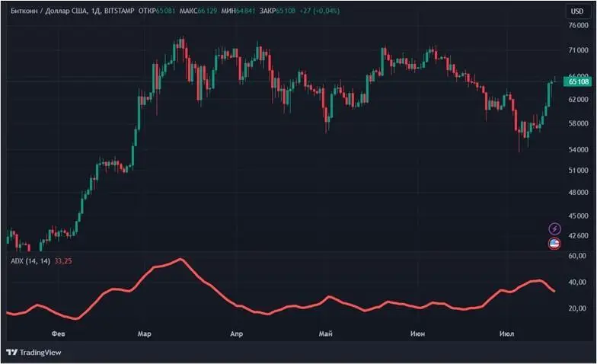Image resolution: width=597 pixels, height=364 pixels.
Task: Click the 51000 price scale label
Action: point(579,171)
